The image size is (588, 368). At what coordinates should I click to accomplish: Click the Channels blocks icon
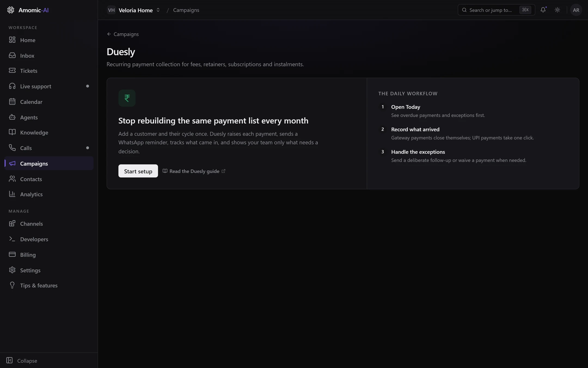tap(12, 224)
